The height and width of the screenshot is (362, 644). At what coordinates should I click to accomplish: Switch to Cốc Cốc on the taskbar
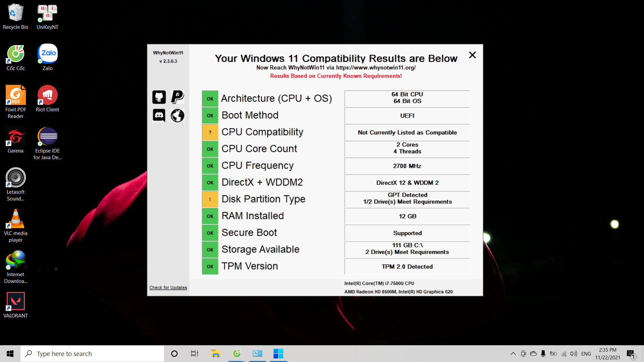(x=237, y=354)
